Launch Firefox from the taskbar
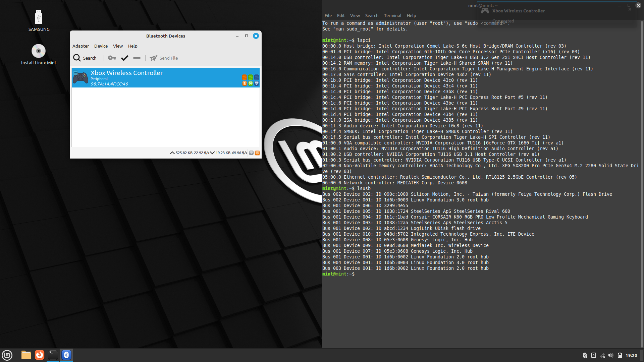The image size is (644, 362). (x=40, y=355)
